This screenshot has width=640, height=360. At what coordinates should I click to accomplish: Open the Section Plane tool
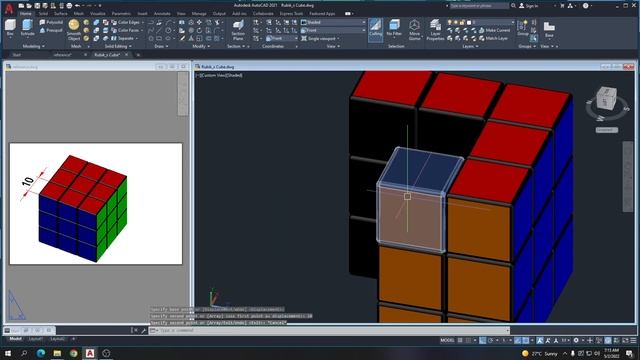238,30
